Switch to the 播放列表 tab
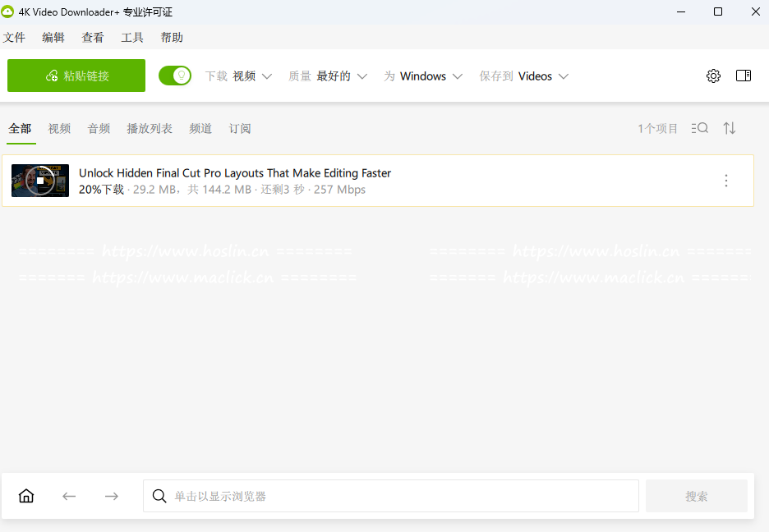 pos(150,129)
